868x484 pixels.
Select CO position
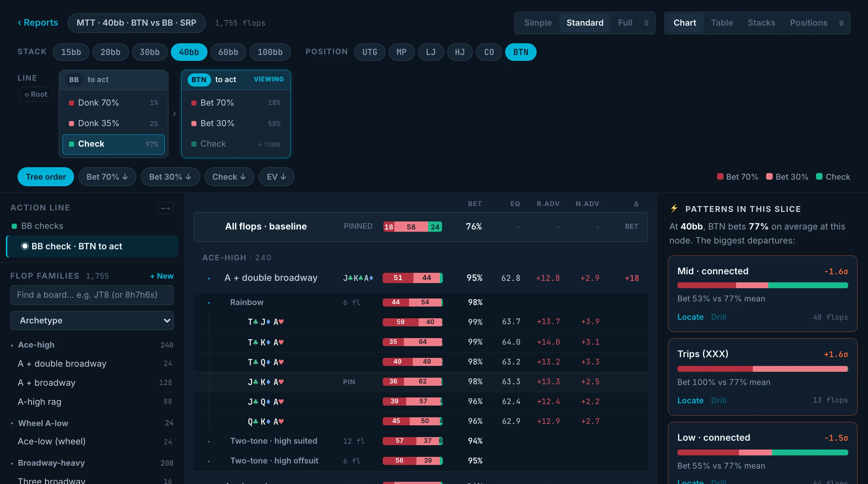tap(489, 52)
